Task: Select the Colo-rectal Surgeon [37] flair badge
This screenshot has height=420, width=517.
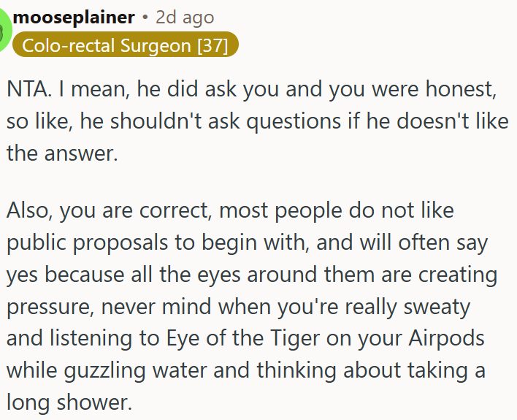Action: pyautogui.click(x=126, y=45)
